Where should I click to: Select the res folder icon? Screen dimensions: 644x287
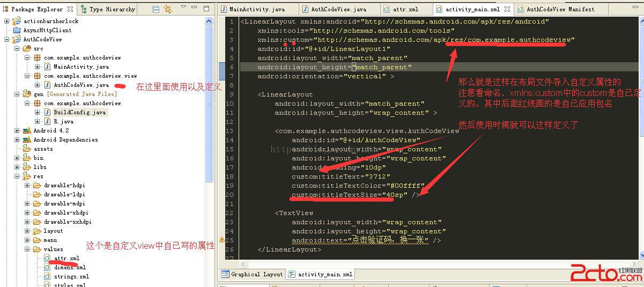[27, 176]
